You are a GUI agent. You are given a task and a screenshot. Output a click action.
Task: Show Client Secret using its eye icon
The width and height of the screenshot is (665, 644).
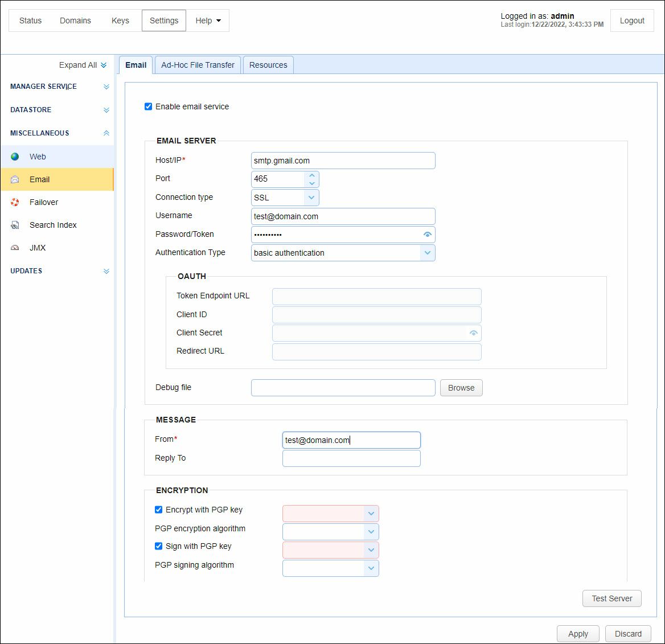(x=474, y=333)
